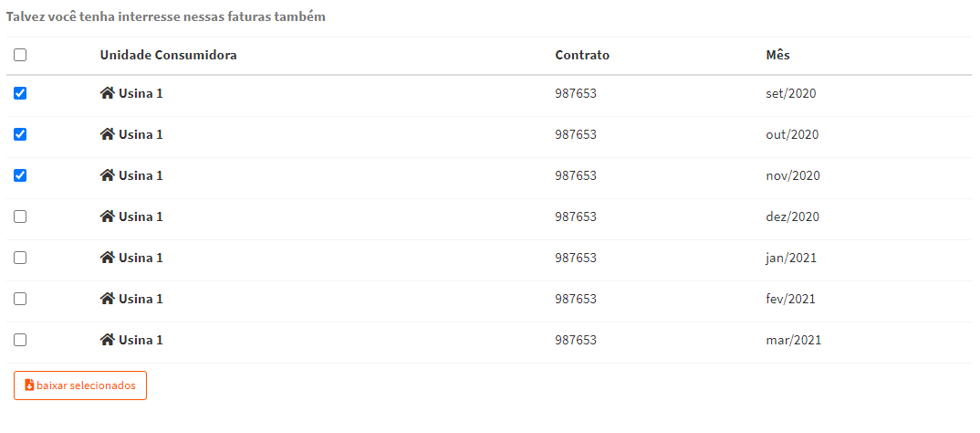This screenshot has height=433, width=980.
Task: Click the house icon in the jan/2021 row
Action: (x=107, y=258)
